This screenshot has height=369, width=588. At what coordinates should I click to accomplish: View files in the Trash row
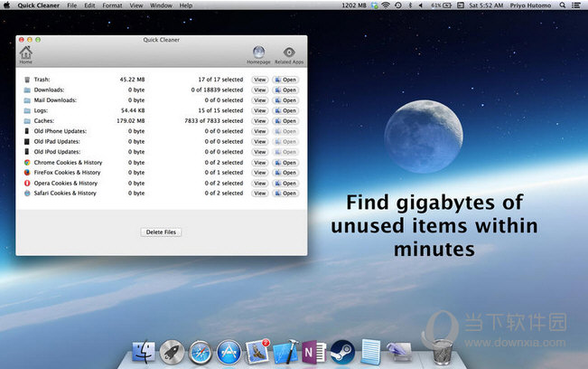point(260,80)
